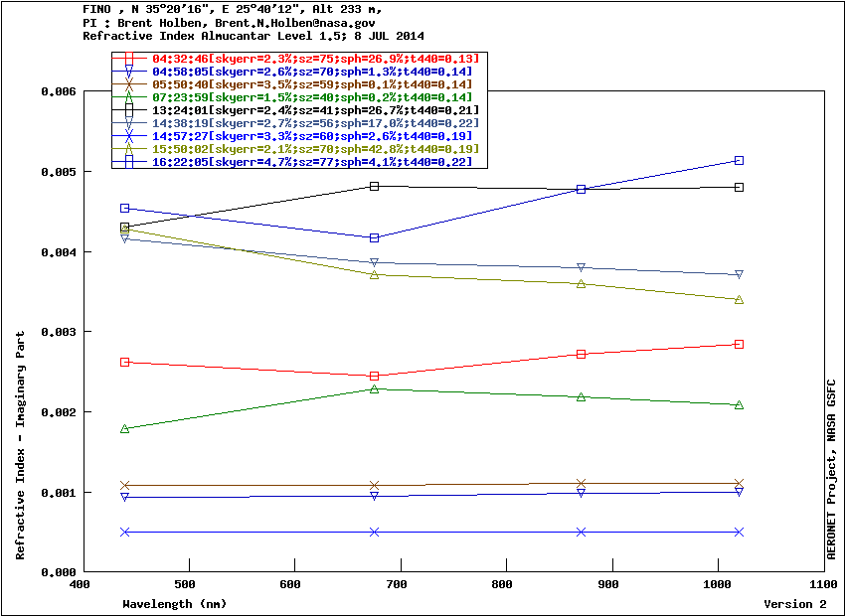Viewport: 845px width, 616px height.
Task: Click black square data point at 675 nm
Action: pos(375,186)
